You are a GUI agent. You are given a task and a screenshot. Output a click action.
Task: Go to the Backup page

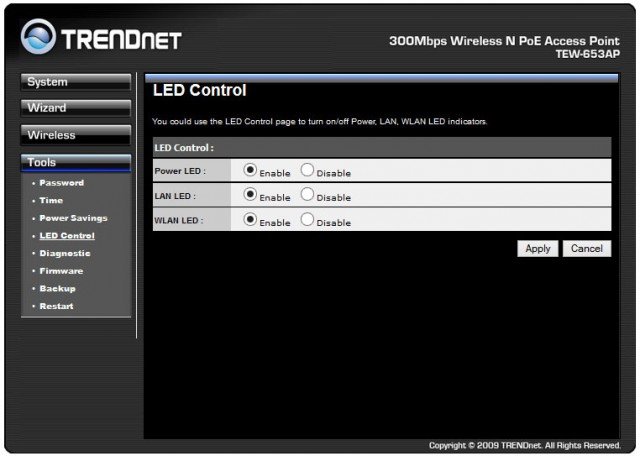click(57, 288)
